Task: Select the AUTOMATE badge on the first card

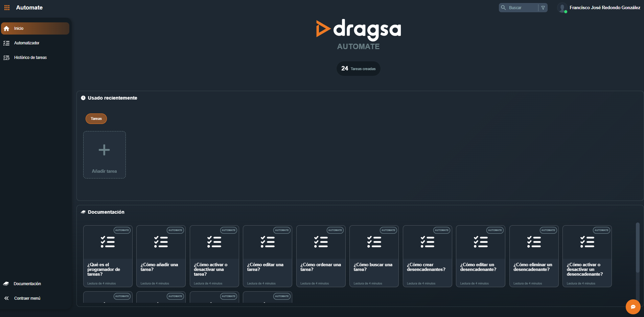Action: [x=122, y=230]
